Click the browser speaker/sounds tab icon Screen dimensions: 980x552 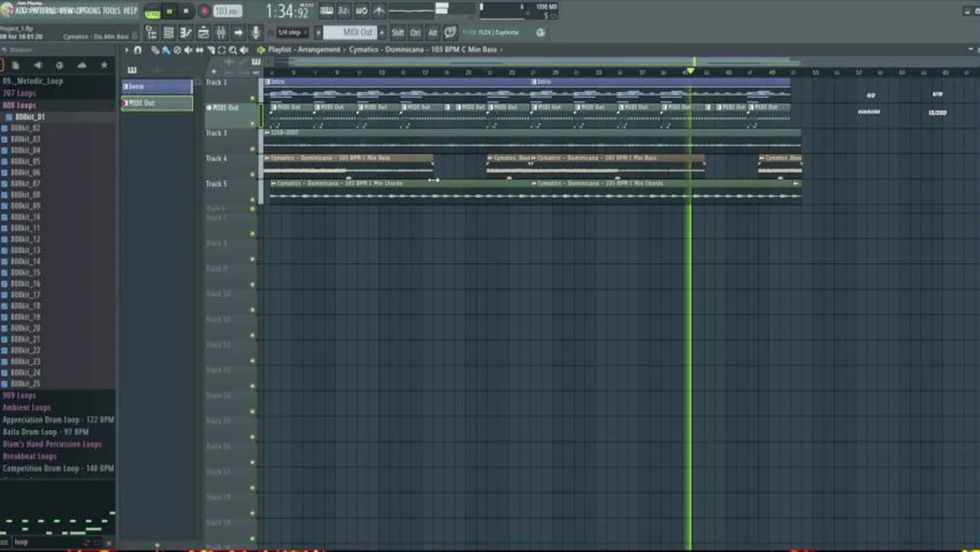point(38,65)
